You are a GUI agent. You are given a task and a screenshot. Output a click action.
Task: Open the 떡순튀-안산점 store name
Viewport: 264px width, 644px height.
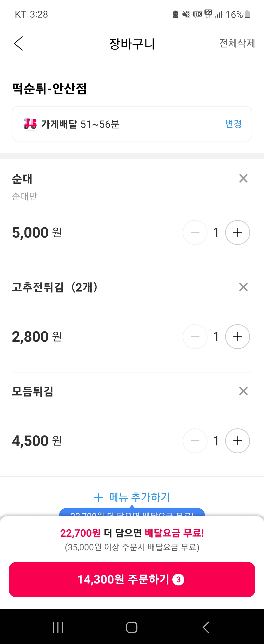(49, 89)
